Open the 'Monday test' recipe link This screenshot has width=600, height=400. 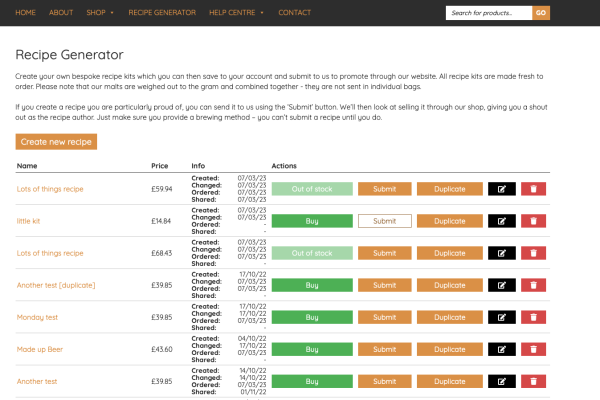coord(37,317)
